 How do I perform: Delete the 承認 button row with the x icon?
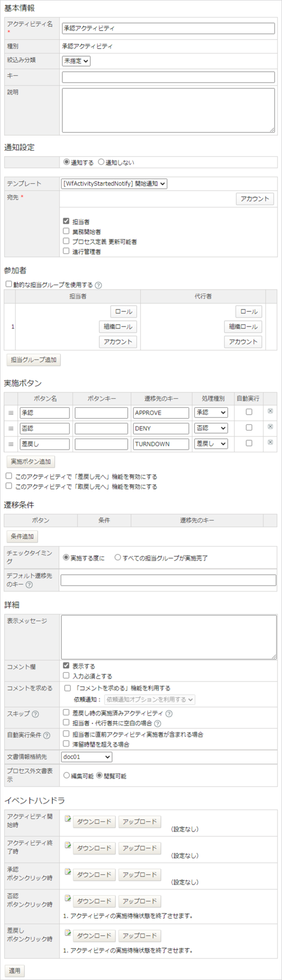tap(270, 411)
